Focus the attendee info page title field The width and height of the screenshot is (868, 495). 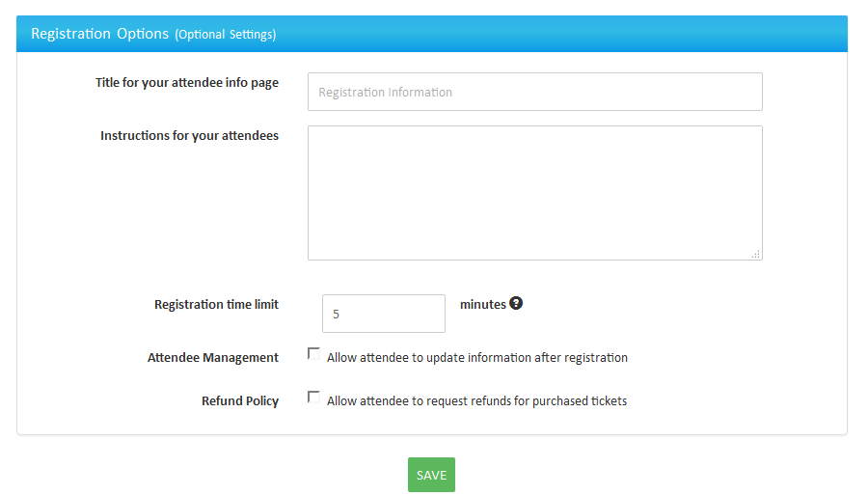pos(534,92)
